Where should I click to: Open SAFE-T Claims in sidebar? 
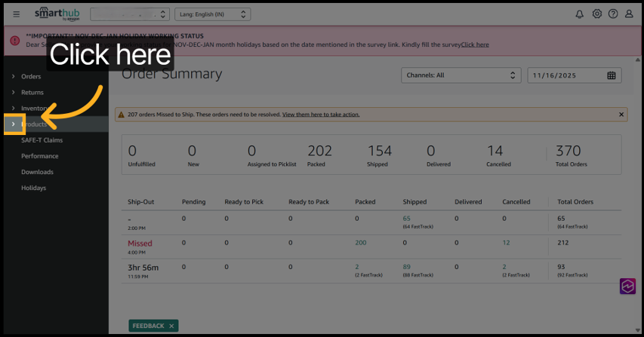(x=42, y=140)
